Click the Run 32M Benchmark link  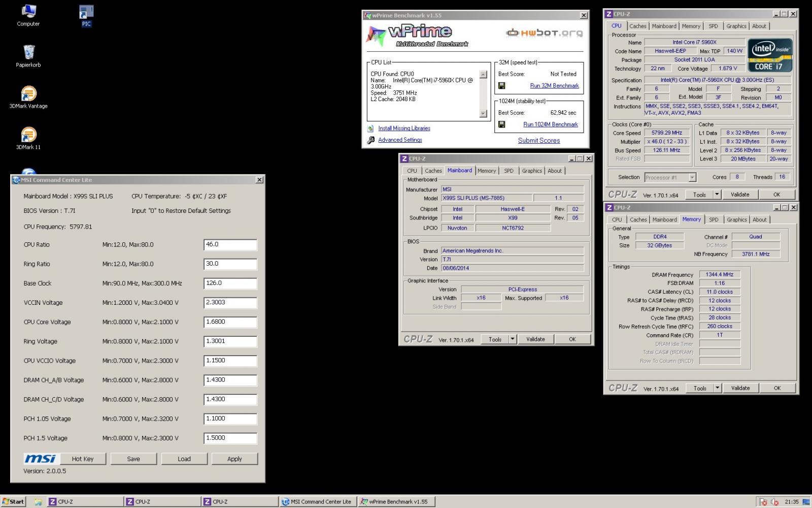[x=554, y=86]
